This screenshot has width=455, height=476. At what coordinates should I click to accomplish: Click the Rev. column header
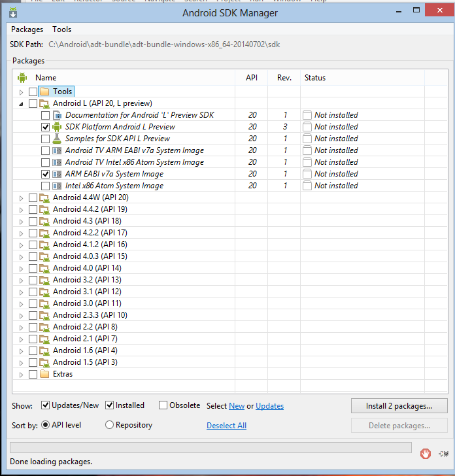coord(284,78)
